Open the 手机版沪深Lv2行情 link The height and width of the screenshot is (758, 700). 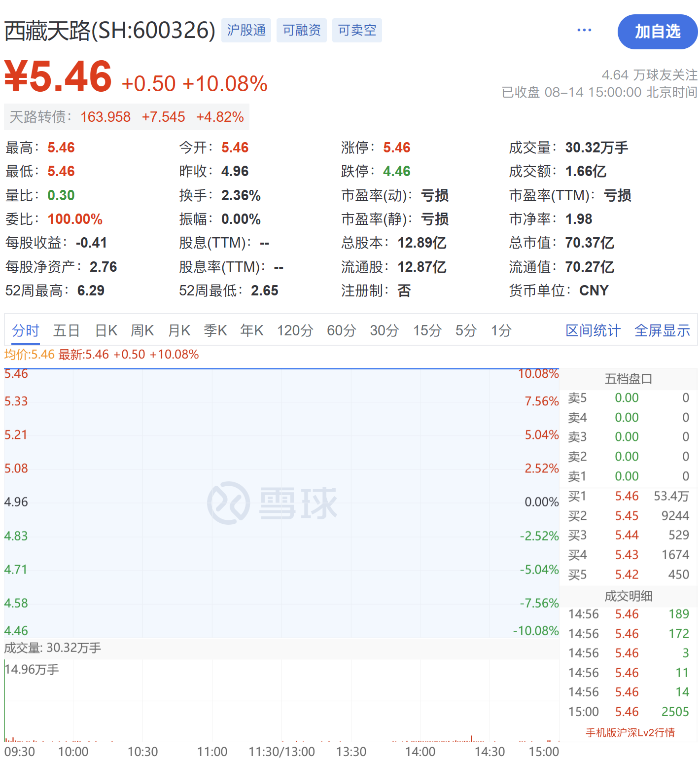click(630, 733)
